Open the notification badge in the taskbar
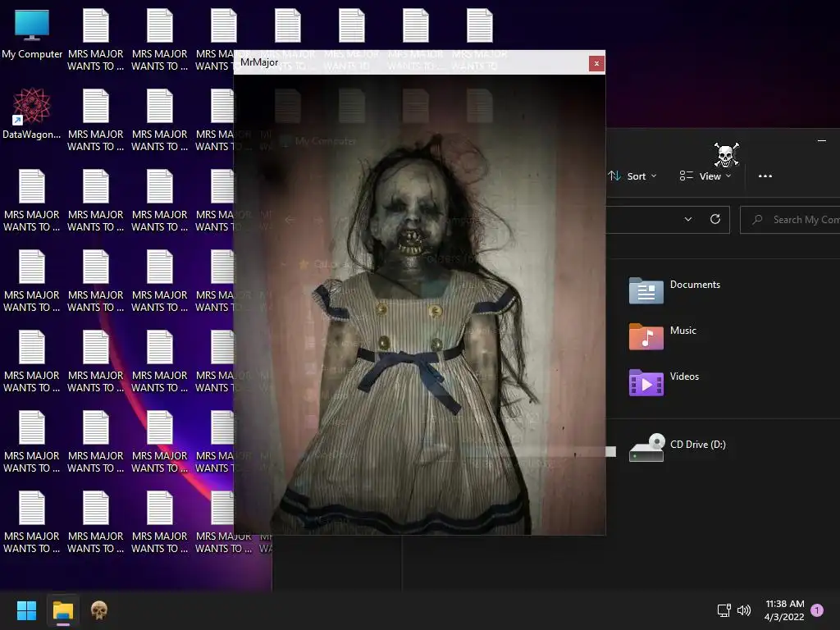 817,610
